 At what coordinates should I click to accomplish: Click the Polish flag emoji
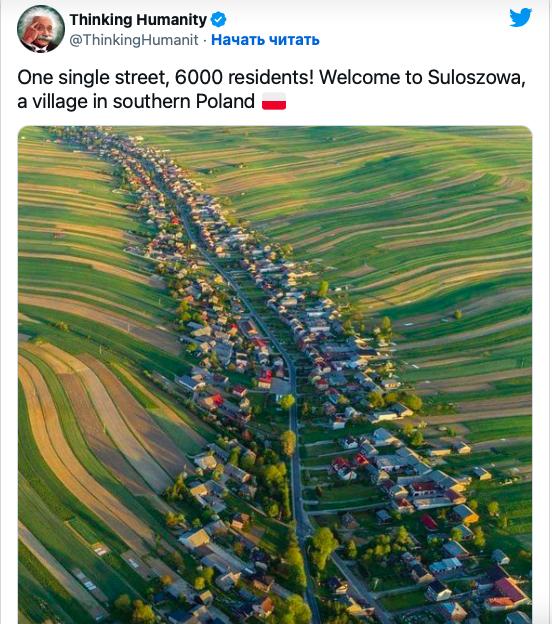click(x=274, y=101)
